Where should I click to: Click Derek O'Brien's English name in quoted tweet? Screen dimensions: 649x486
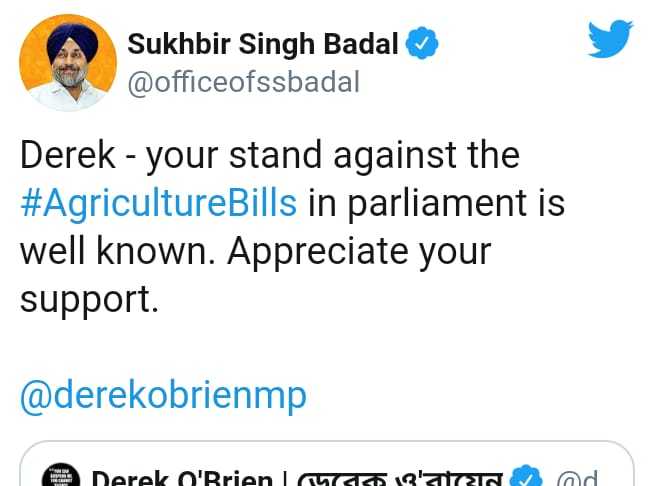tap(182, 478)
